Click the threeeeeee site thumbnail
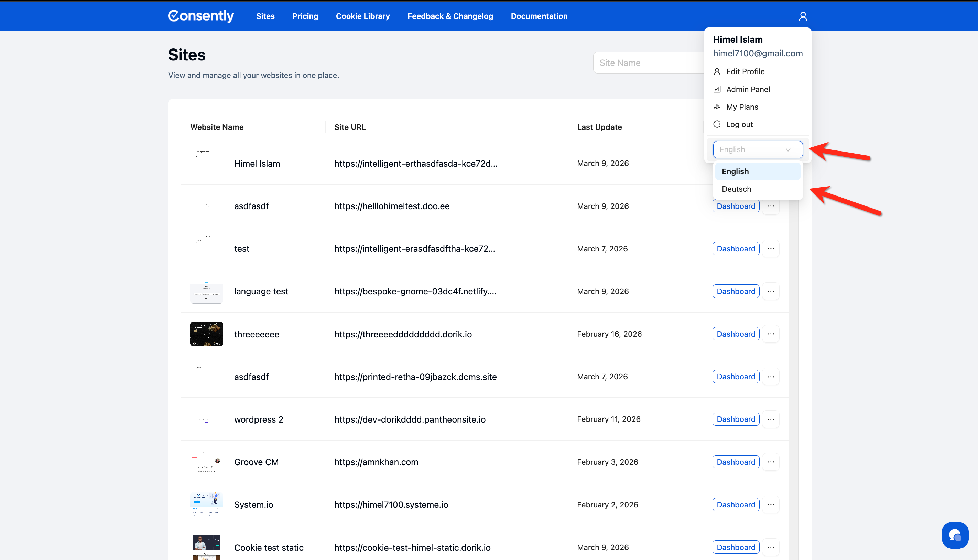 pos(206,334)
